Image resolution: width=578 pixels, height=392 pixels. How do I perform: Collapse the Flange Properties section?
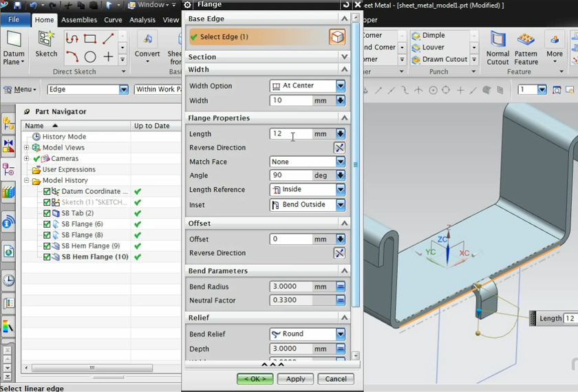point(344,118)
